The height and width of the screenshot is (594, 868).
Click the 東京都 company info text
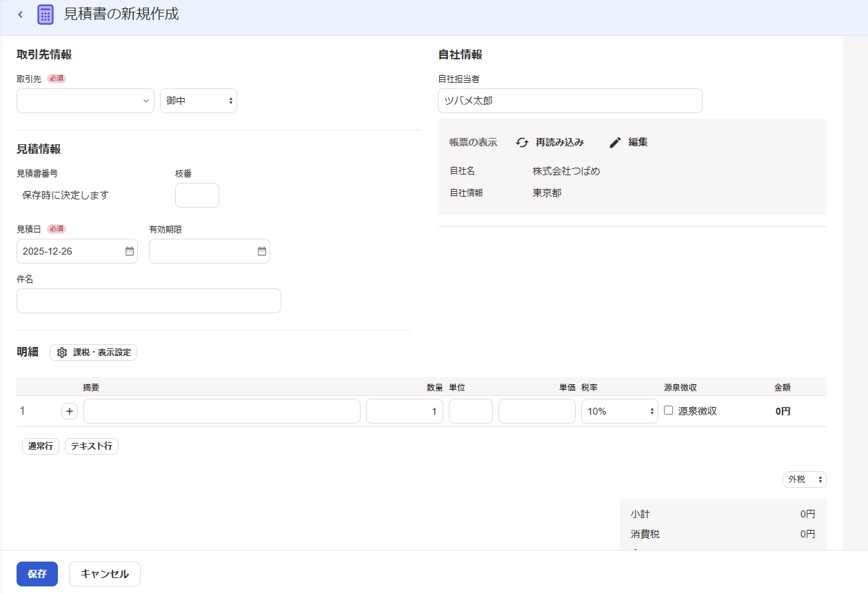[x=547, y=193]
